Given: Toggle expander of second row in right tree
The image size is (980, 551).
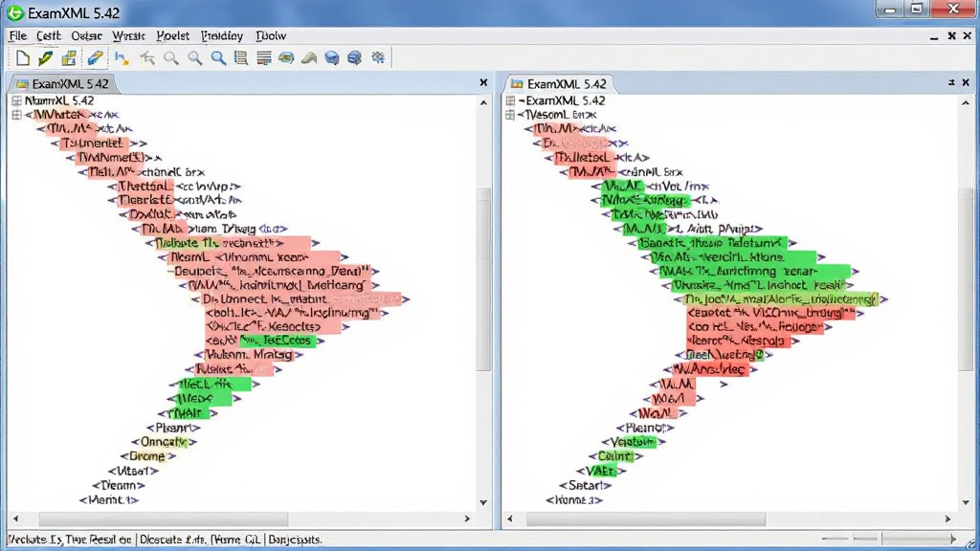Looking at the screenshot, I should [511, 115].
